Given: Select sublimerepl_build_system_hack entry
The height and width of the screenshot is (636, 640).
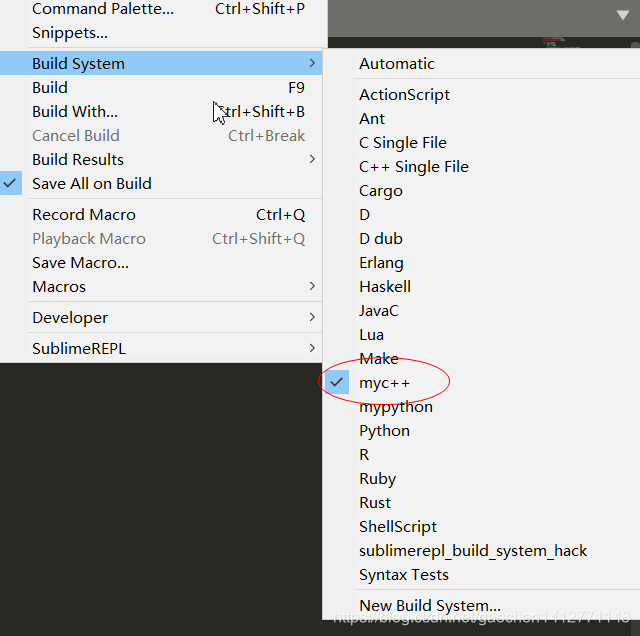Looking at the screenshot, I should pos(481,551).
